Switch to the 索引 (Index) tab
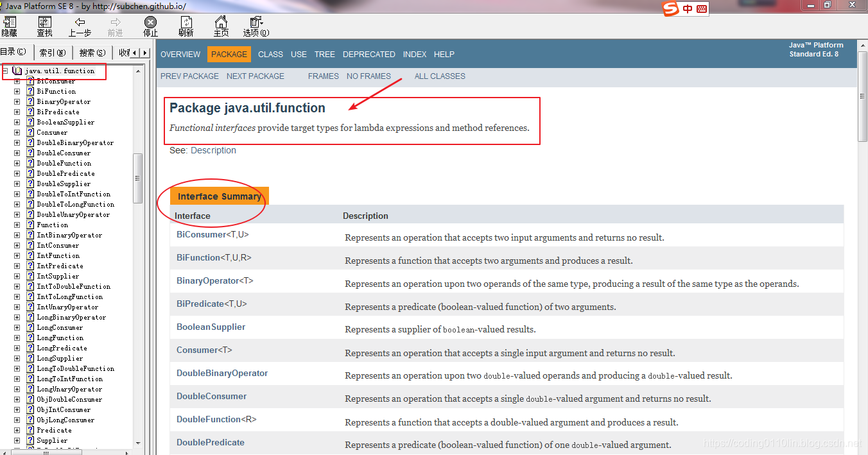The height and width of the screenshot is (455, 868). coord(52,53)
